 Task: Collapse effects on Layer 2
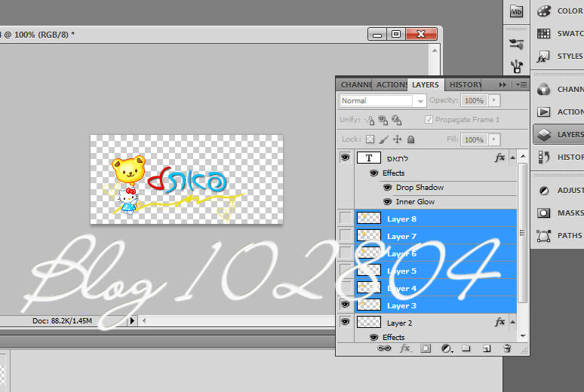512,322
